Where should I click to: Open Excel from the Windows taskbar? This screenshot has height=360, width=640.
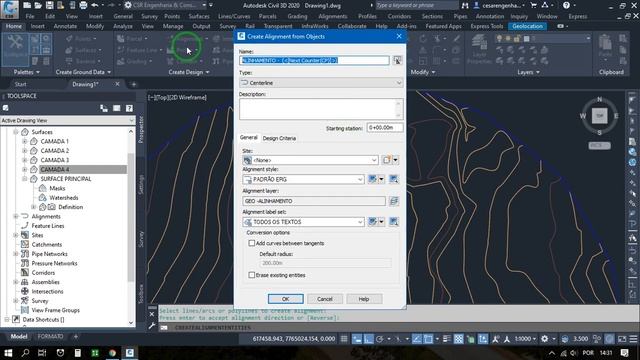[x=95, y=353]
